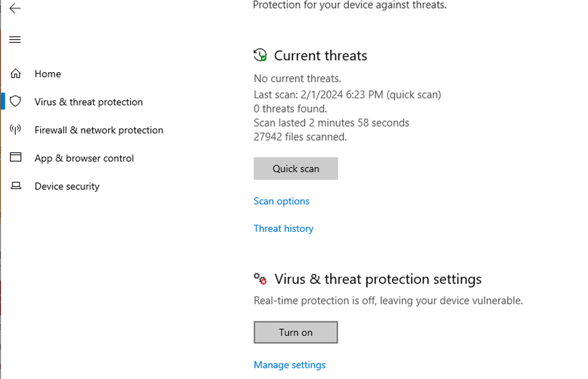Screen dimensions: 588x379
Task: Open the Home section
Action: (x=48, y=74)
